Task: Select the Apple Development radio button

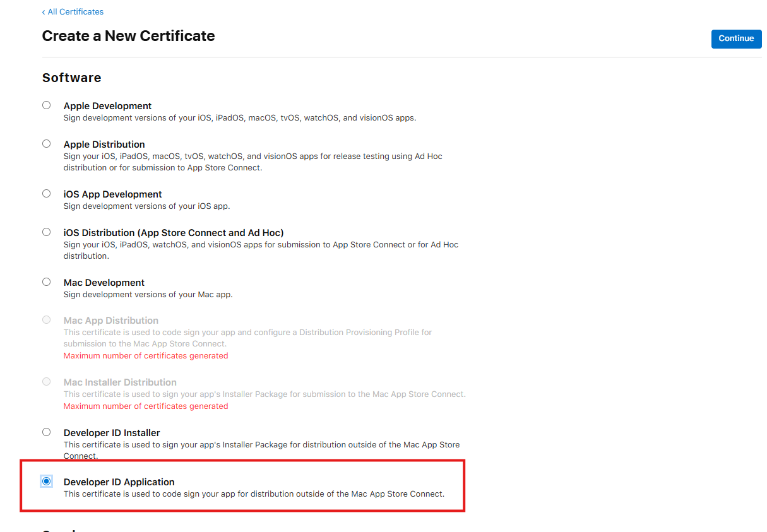Action: pos(47,105)
